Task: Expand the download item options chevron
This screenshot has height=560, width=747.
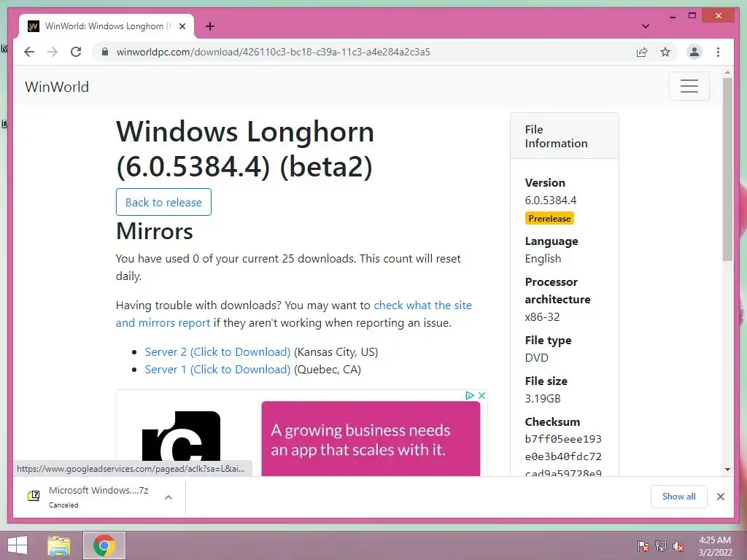Action: point(169,497)
